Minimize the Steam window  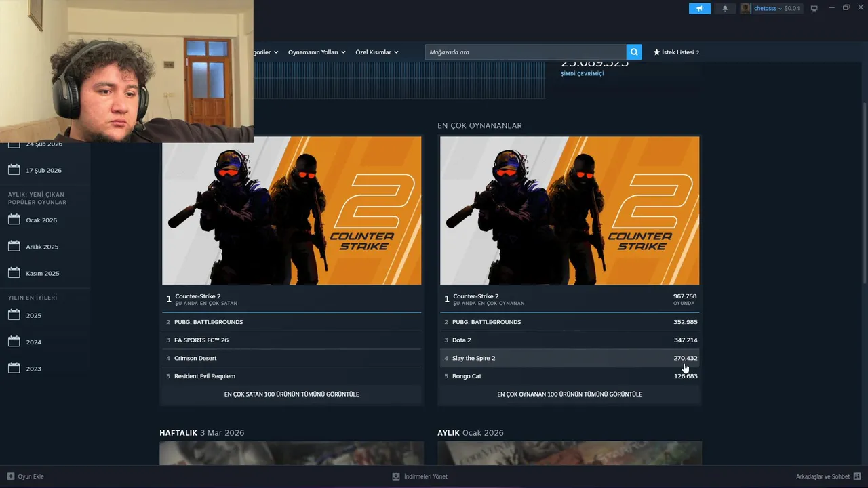click(x=831, y=7)
